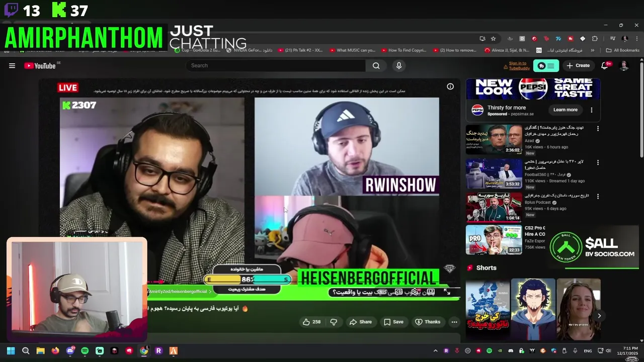This screenshot has height=362, width=644.
Task: Open options for Azad 2:36:02 video
Action: [x=598, y=129]
